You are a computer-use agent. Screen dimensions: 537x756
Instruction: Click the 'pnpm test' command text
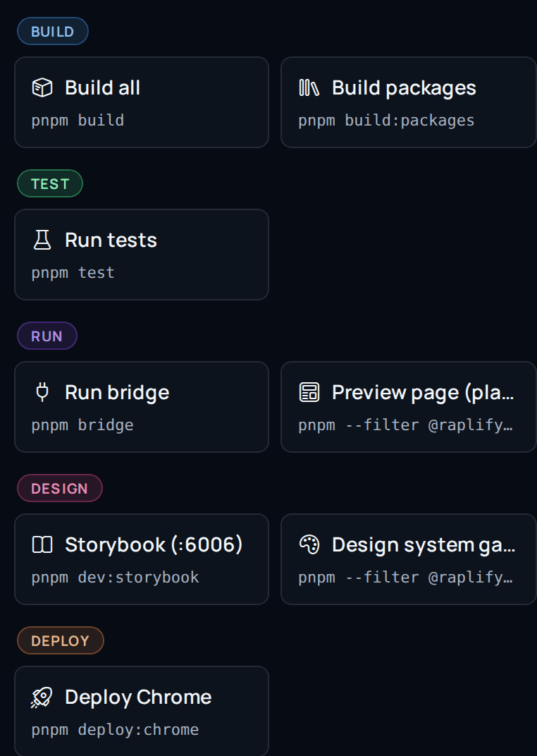pos(73,272)
